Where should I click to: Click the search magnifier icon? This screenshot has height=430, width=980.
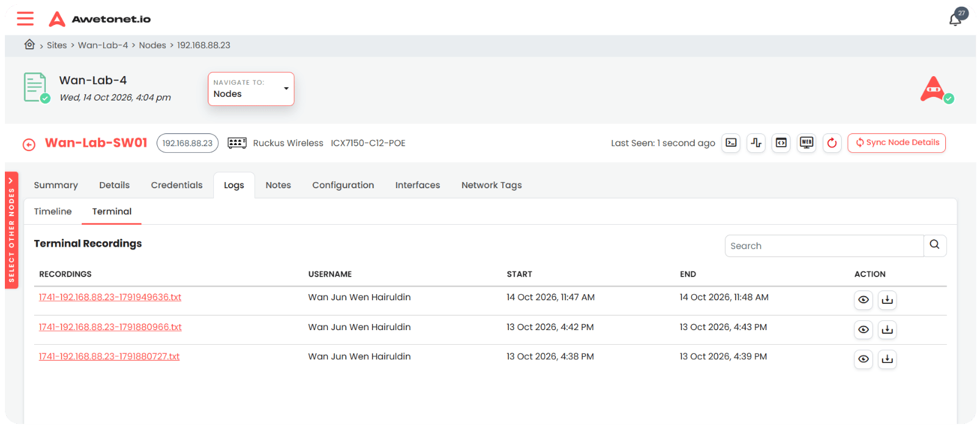point(935,245)
